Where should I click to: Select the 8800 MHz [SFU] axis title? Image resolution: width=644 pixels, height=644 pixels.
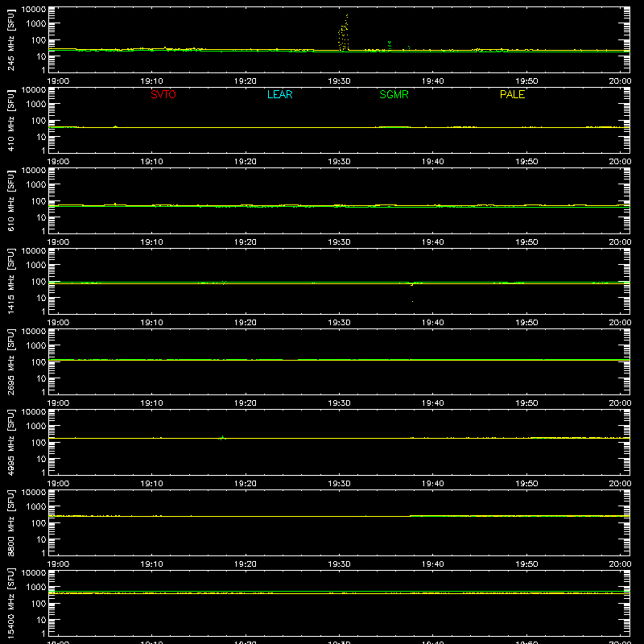pyautogui.click(x=11, y=523)
